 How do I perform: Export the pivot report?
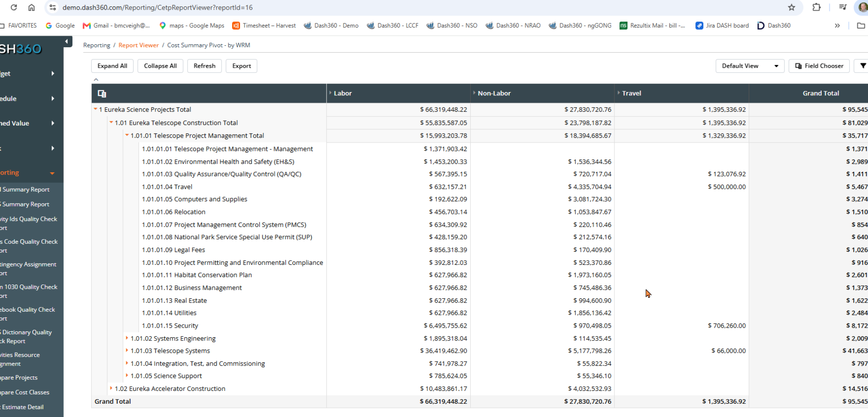[x=242, y=66]
